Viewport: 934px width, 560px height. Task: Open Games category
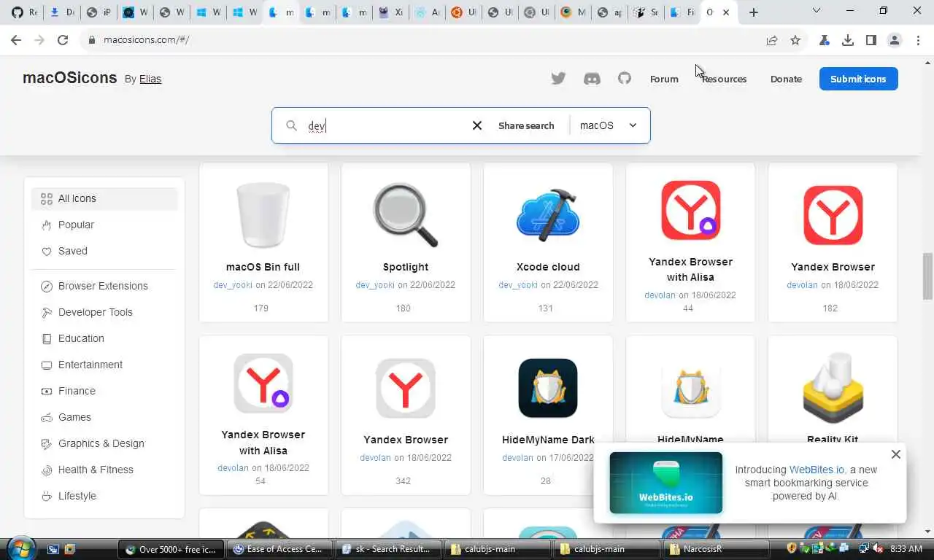coord(104,417)
